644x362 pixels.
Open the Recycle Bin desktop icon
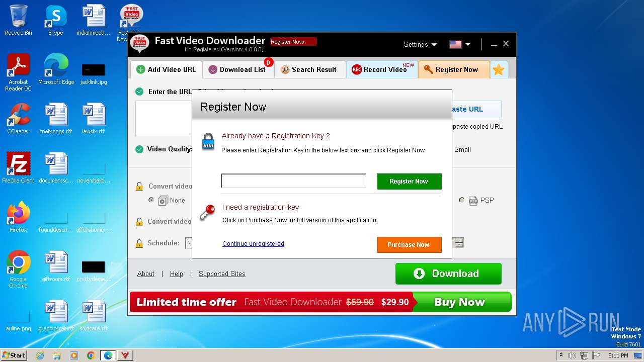tap(18, 20)
